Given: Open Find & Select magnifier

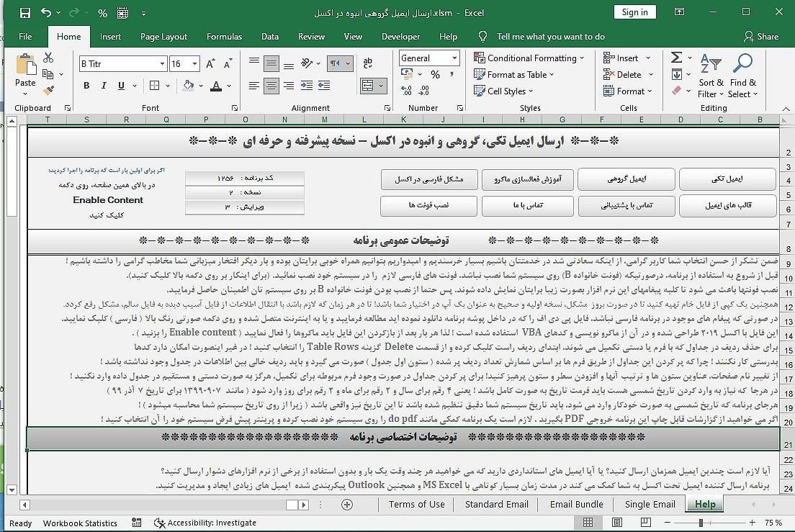Looking at the screenshot, I should [742, 76].
